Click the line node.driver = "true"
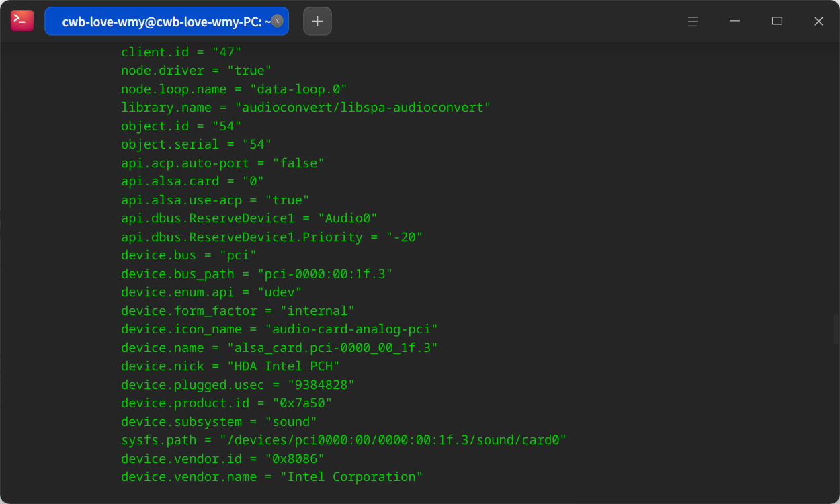840x504 pixels. 196,71
